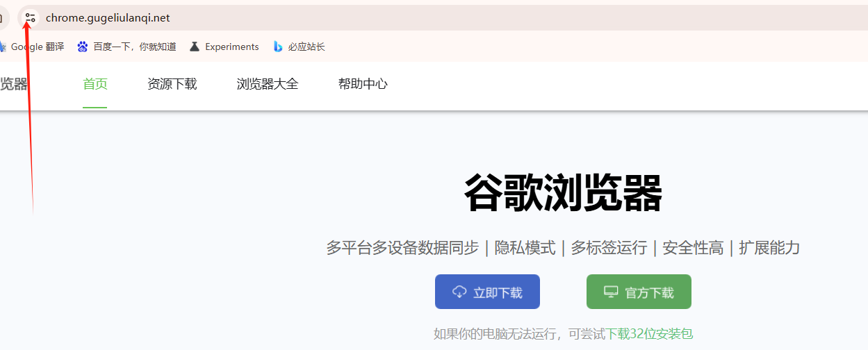Open the 浏览器大全 menu item
The width and height of the screenshot is (868, 350).
(x=268, y=85)
